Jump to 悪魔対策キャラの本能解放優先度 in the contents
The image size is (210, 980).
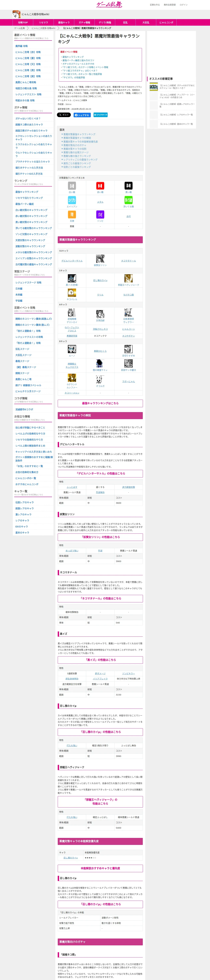80,141
